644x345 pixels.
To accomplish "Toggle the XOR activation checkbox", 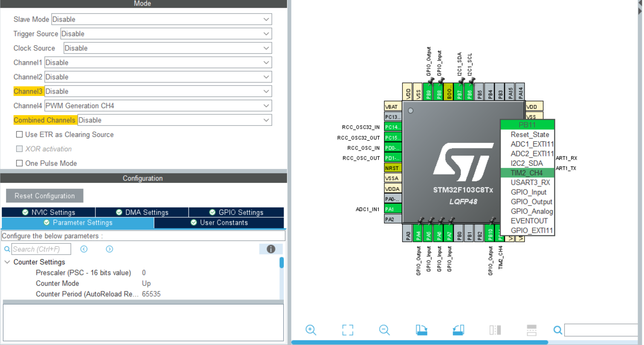I will click(19, 149).
